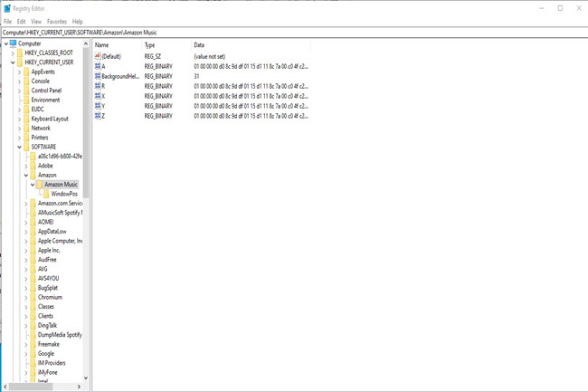Click binary icon of value A

click(x=98, y=66)
